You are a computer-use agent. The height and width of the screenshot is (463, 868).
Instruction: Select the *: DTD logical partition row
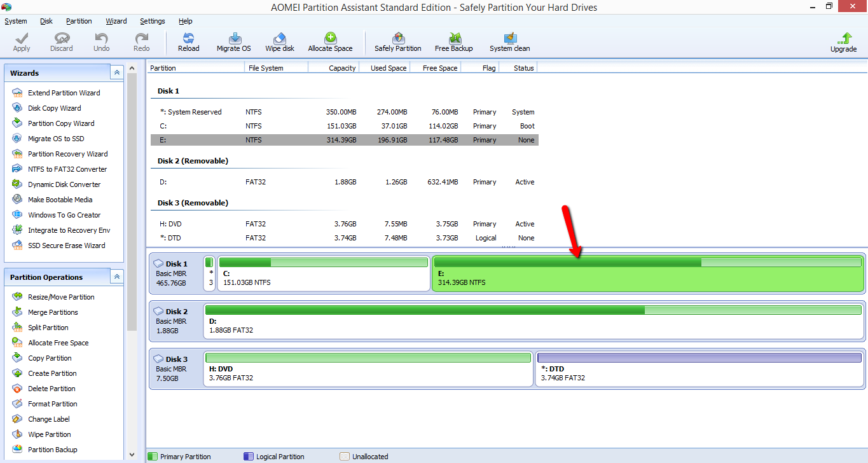345,238
